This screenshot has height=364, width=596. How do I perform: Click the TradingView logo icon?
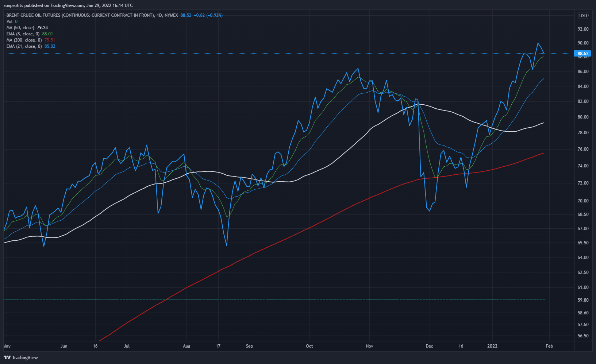click(7, 357)
